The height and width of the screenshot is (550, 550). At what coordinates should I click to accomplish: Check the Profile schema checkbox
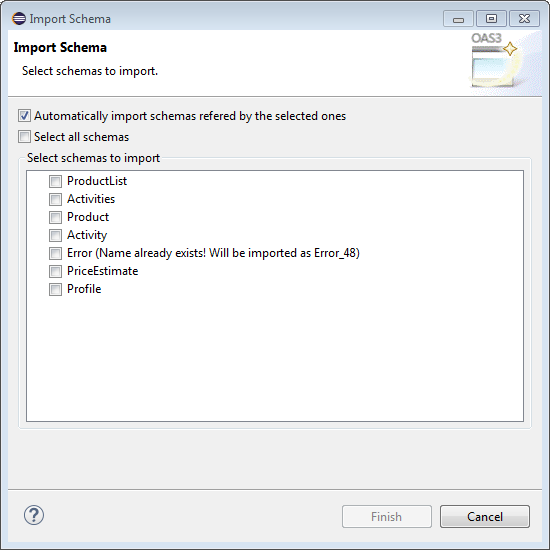pos(55,289)
